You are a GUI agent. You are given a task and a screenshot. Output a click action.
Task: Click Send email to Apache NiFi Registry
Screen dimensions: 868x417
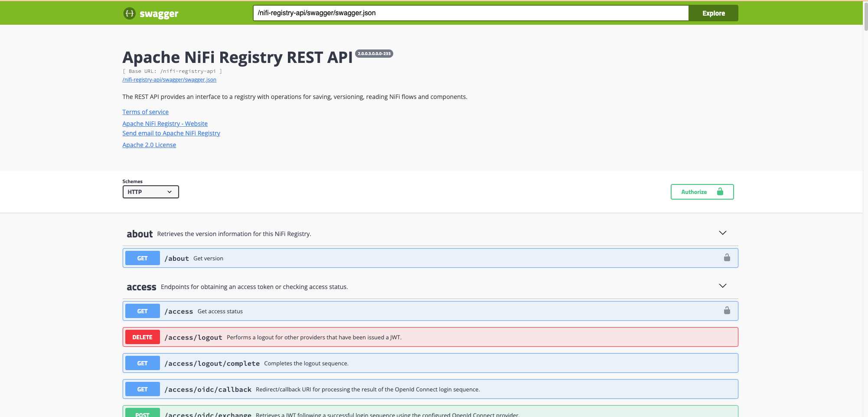(171, 133)
